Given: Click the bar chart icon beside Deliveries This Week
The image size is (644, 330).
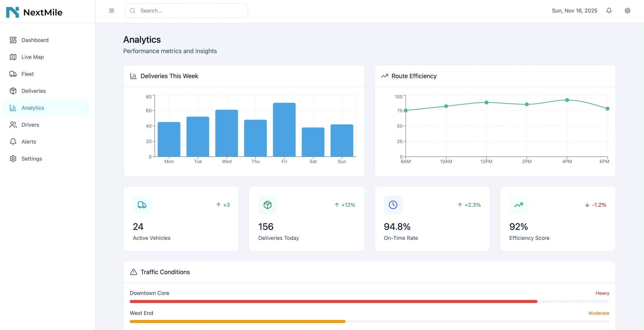Looking at the screenshot, I should click(x=134, y=76).
